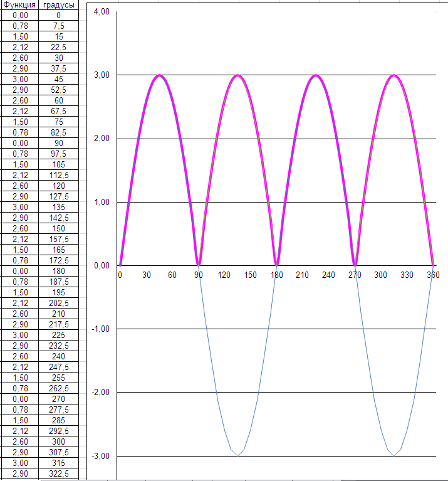The width and height of the screenshot is (448, 481).
Task: Select the 240 label on the horizontal axis
Action: pyautogui.click(x=328, y=275)
